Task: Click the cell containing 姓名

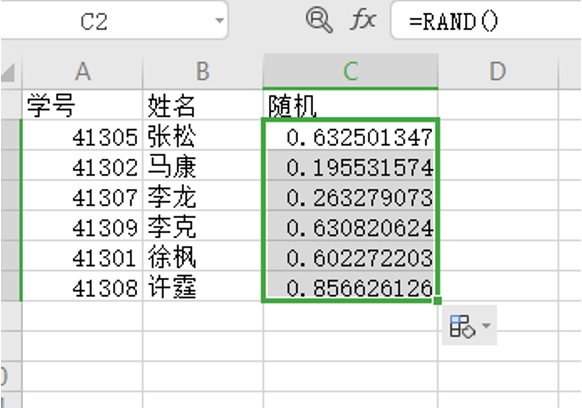Action: (x=203, y=105)
